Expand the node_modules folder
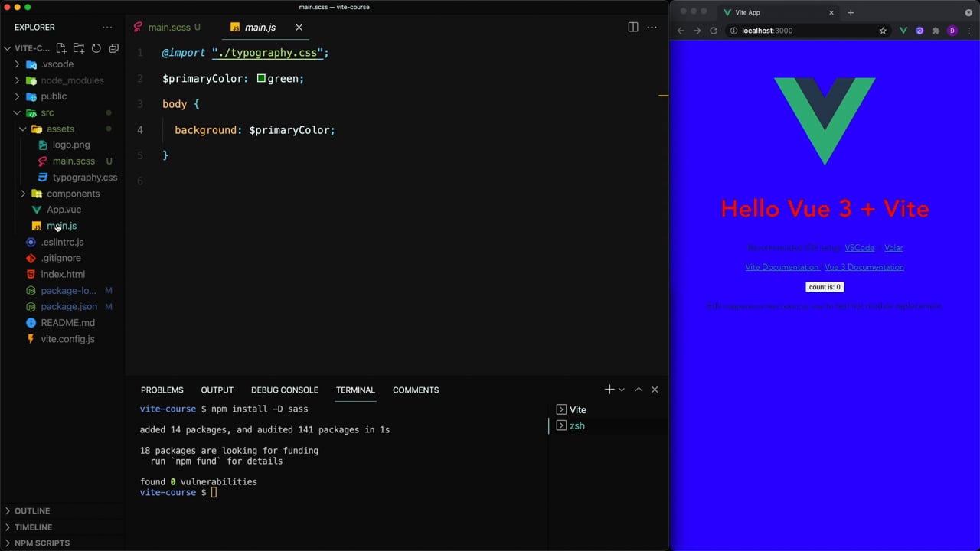 (17, 80)
